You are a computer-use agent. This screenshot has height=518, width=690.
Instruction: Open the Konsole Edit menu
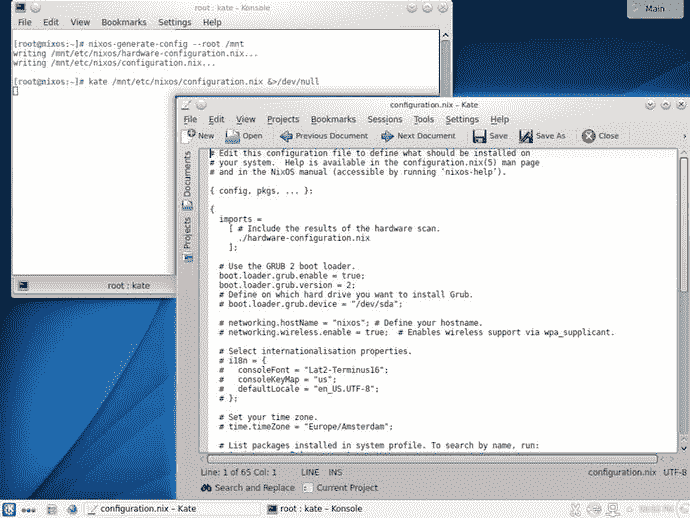click(x=51, y=22)
